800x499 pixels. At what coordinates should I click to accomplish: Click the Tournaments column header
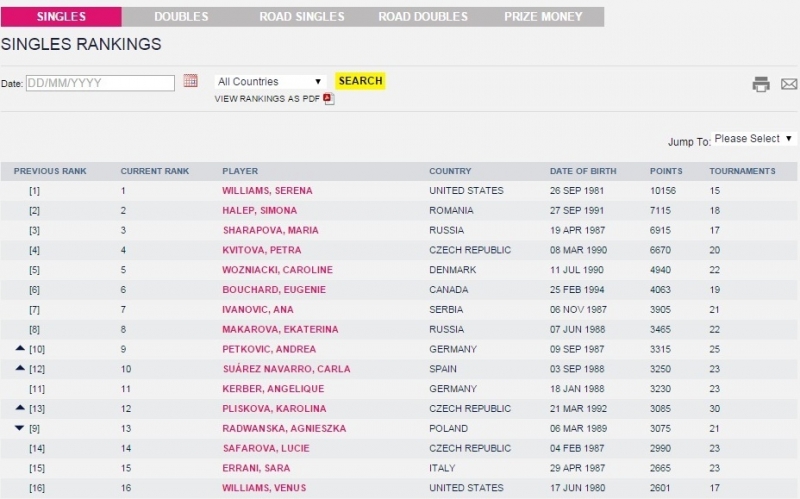742,171
